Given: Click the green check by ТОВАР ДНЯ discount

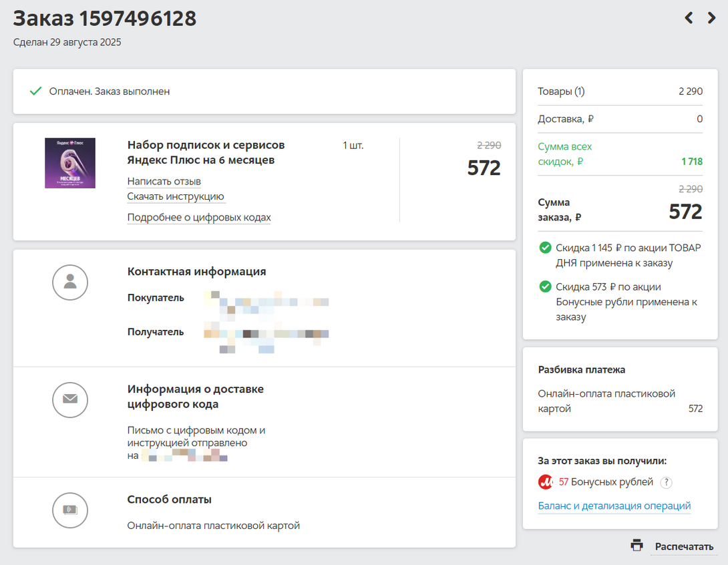Looking at the screenshot, I should click(x=545, y=248).
